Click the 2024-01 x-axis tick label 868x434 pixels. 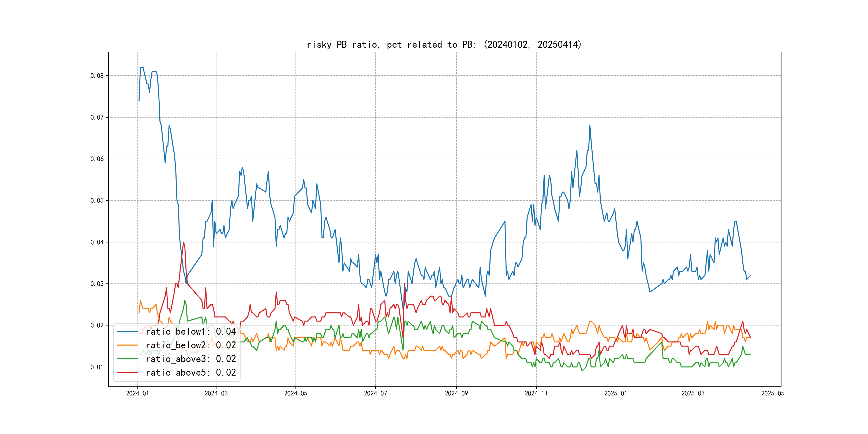tap(137, 394)
